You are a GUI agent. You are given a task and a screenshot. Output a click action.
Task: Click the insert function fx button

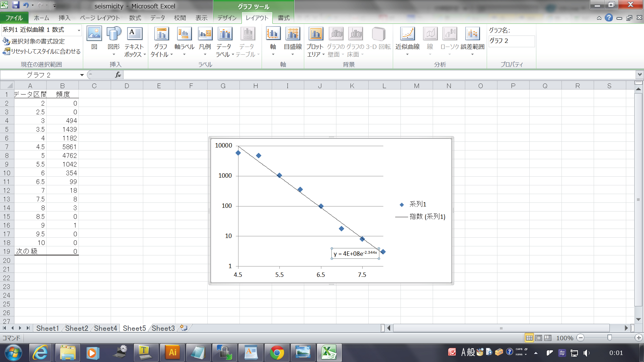(x=118, y=75)
